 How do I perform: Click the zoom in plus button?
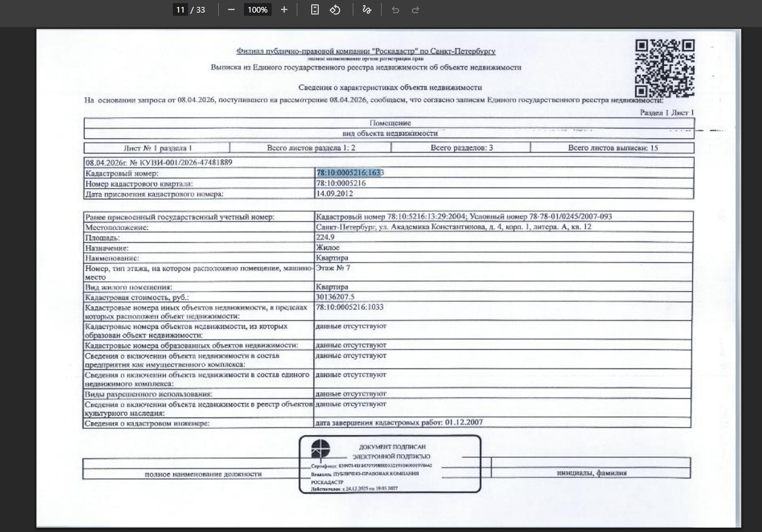(284, 9)
